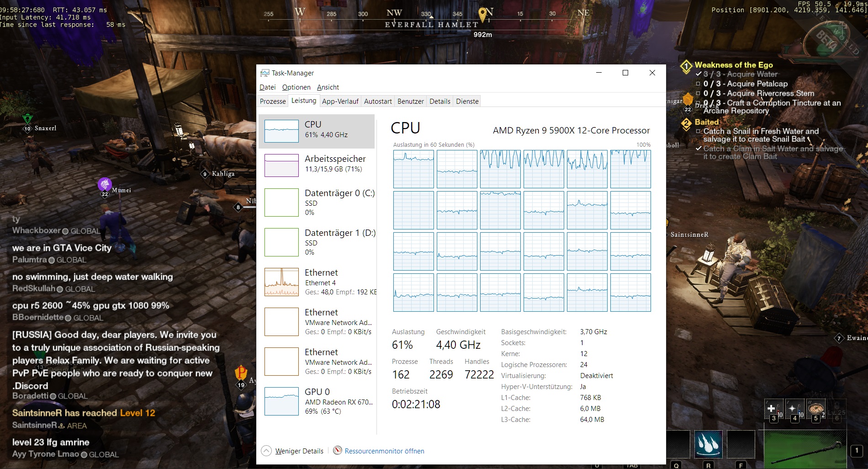
Task: Show Arbeitsspeicher memory performance
Action: (317, 165)
